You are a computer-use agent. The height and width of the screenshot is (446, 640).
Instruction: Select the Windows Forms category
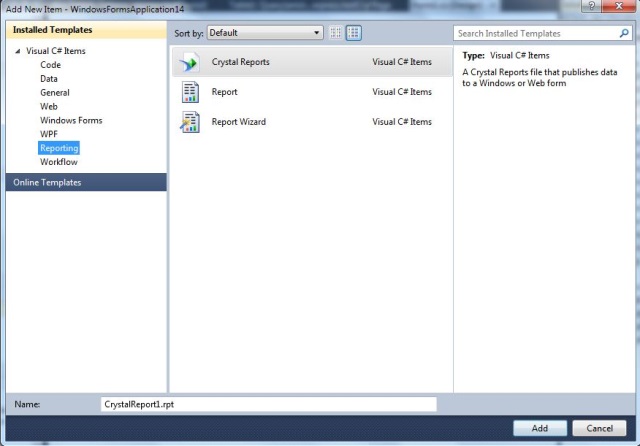click(x=71, y=120)
